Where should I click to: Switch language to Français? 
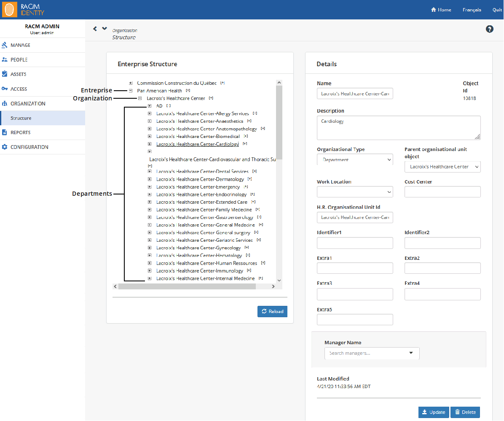click(472, 10)
